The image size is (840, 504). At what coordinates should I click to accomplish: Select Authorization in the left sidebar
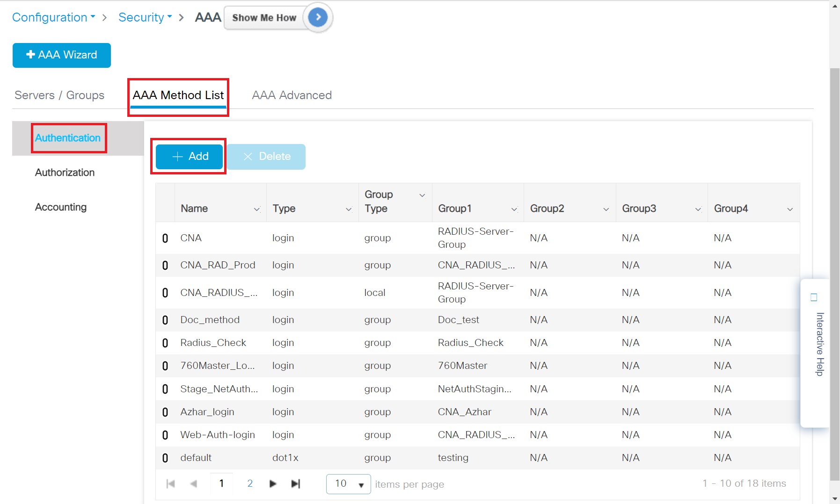pos(65,173)
